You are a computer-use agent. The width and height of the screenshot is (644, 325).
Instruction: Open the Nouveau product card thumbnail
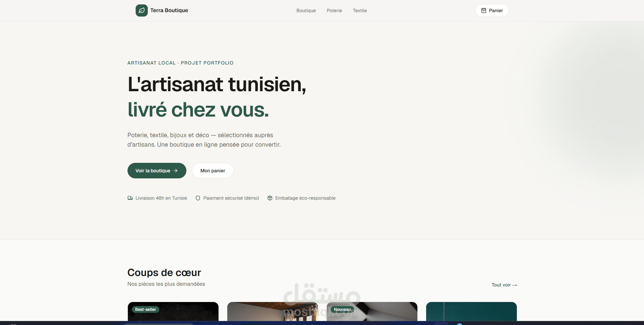(x=372, y=311)
